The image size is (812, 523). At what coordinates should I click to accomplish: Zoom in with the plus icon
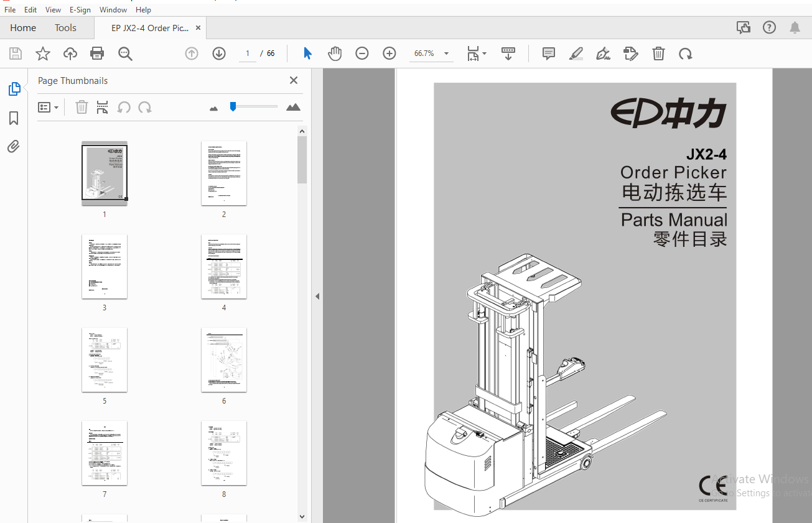(390, 53)
